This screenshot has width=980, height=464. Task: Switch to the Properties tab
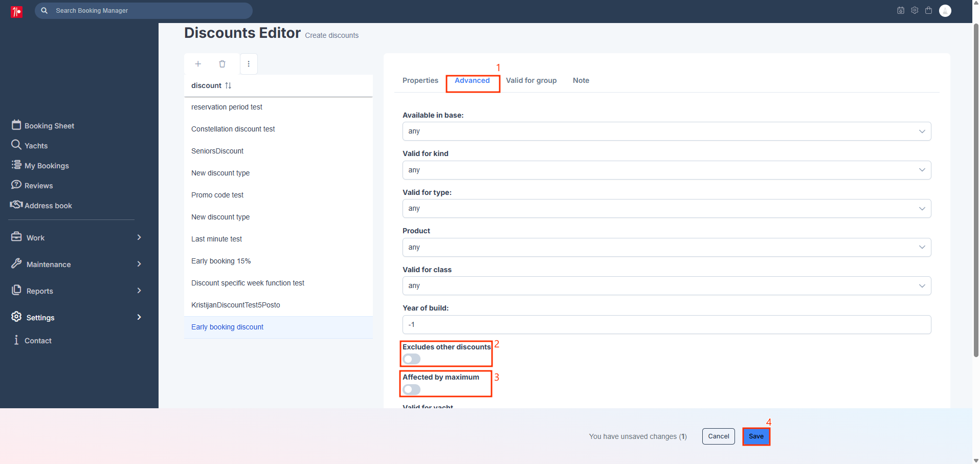tap(420, 80)
